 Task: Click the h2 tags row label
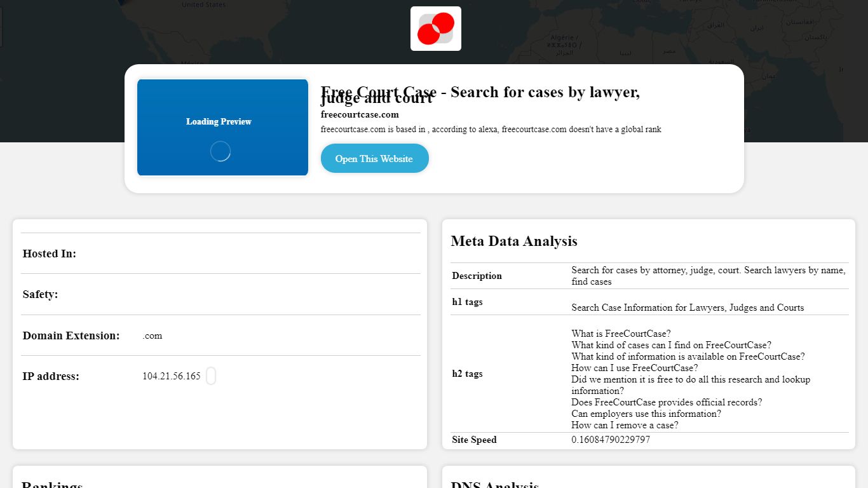pos(467,374)
